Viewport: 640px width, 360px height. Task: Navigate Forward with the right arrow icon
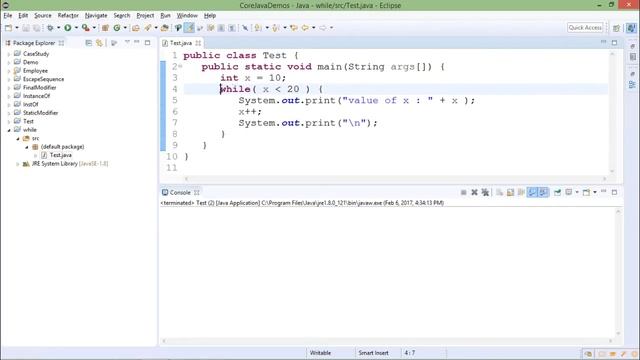322,28
